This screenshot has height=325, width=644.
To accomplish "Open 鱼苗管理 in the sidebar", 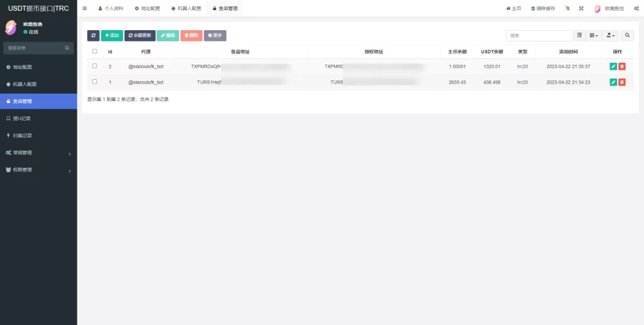I will 38,101.
